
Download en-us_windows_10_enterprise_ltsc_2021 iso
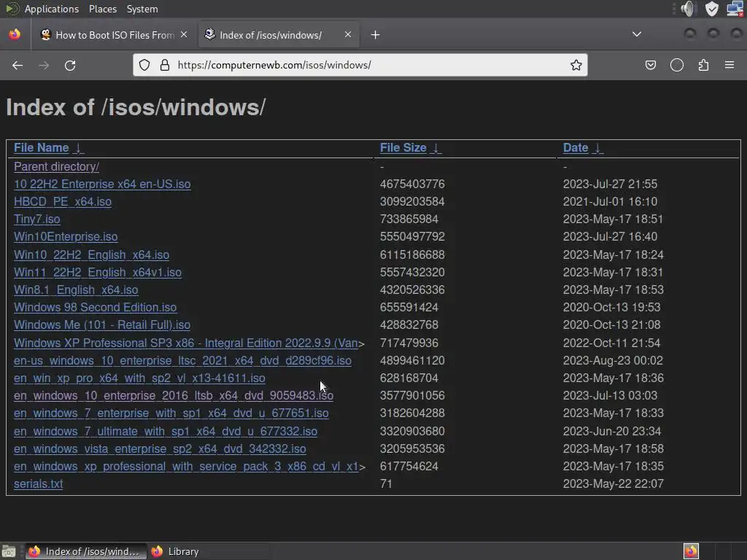182,360
